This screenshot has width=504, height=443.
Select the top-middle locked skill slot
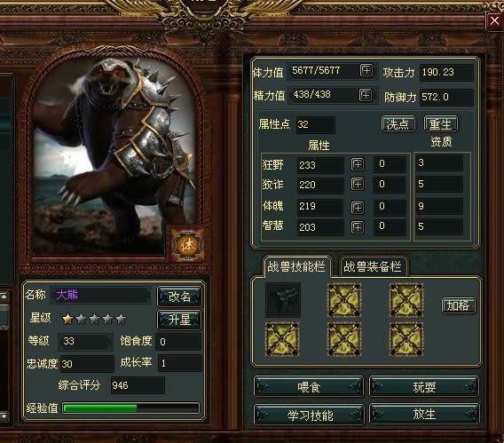click(x=344, y=300)
